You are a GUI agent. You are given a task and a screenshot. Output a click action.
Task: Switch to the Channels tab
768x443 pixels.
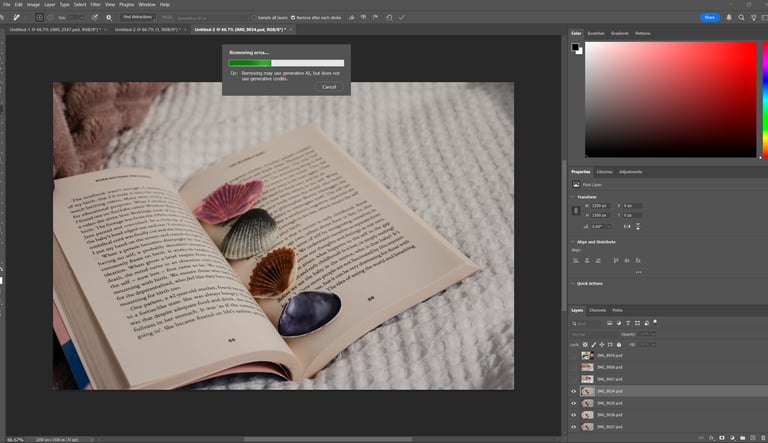pyautogui.click(x=597, y=310)
